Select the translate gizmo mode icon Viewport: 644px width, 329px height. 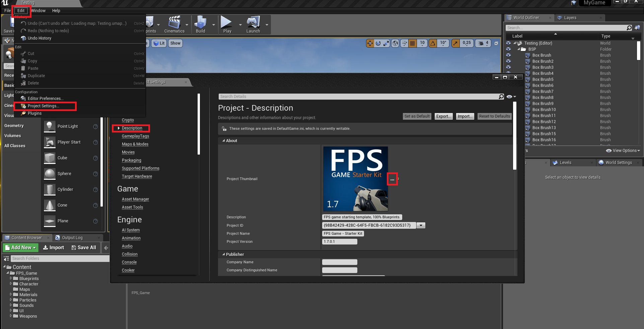coord(370,43)
